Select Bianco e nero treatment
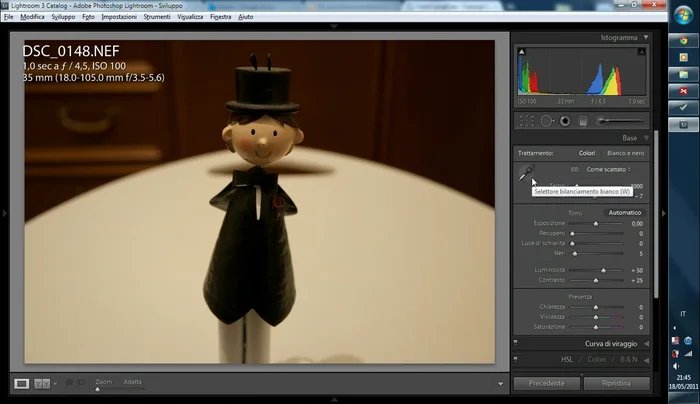 click(625, 153)
